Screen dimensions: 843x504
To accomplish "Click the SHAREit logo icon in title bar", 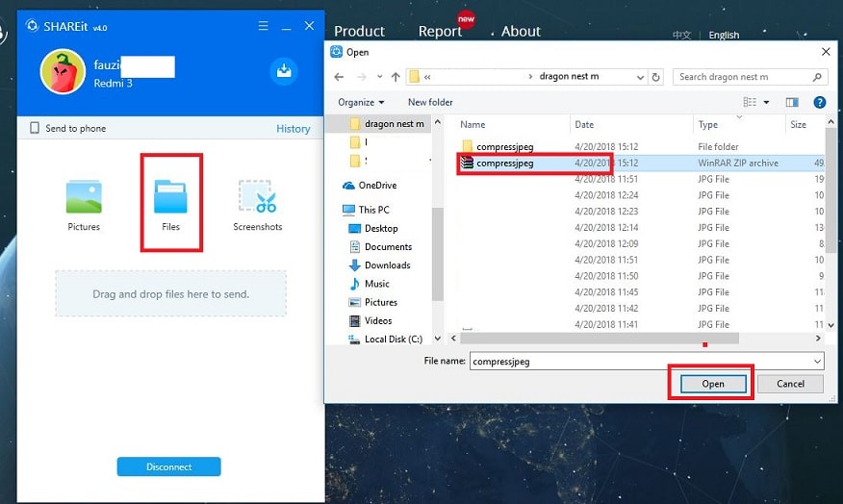I will pyautogui.click(x=33, y=26).
